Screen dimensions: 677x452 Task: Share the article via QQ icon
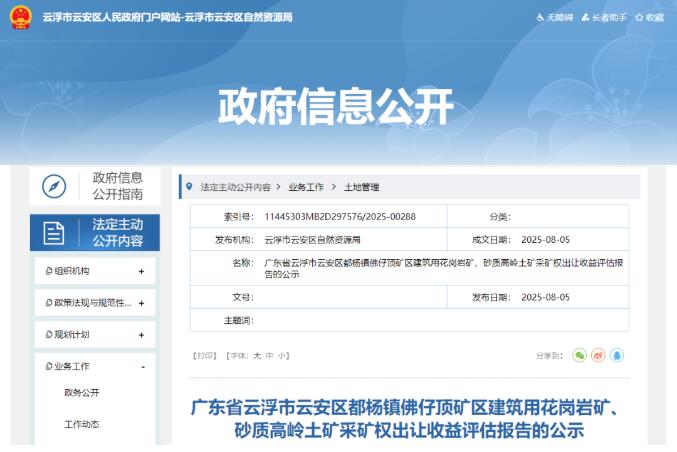point(617,355)
